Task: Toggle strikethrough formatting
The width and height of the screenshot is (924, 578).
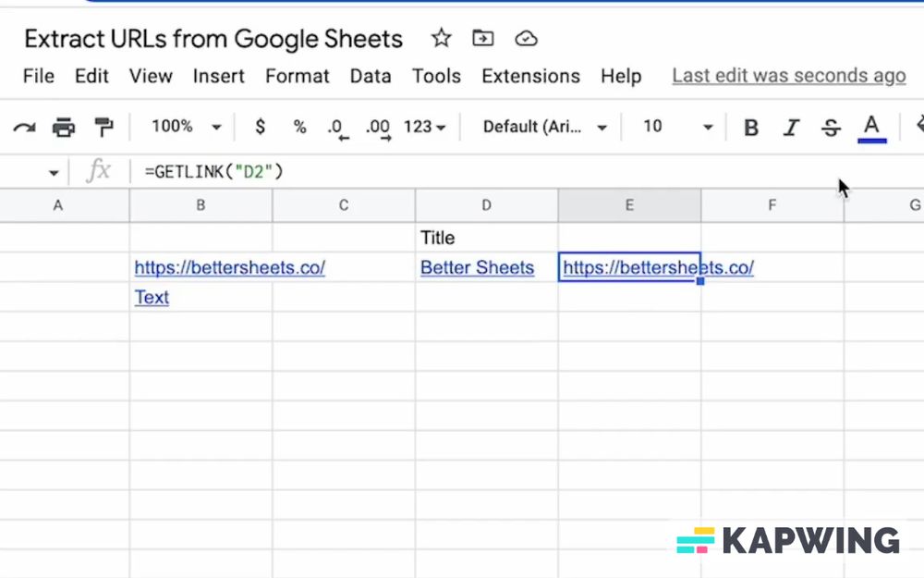Action: point(831,127)
